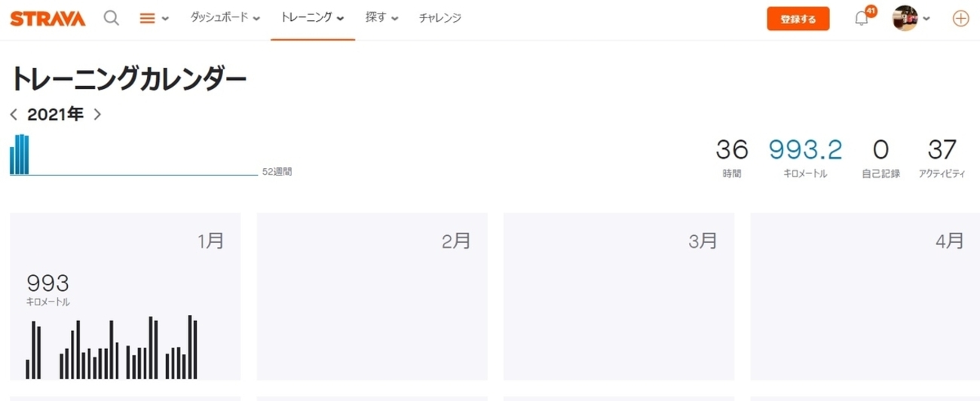Select the 4月 month card

click(x=865, y=296)
